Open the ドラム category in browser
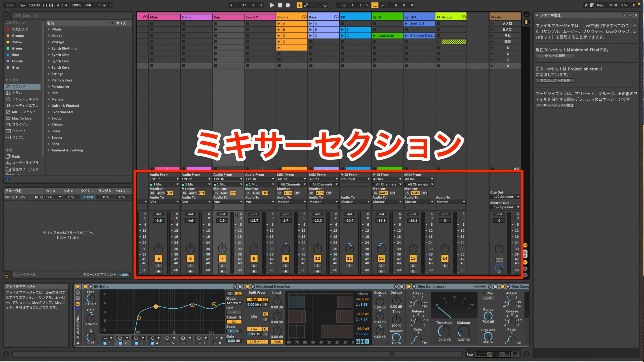This screenshot has width=644, height=362. click(17, 93)
